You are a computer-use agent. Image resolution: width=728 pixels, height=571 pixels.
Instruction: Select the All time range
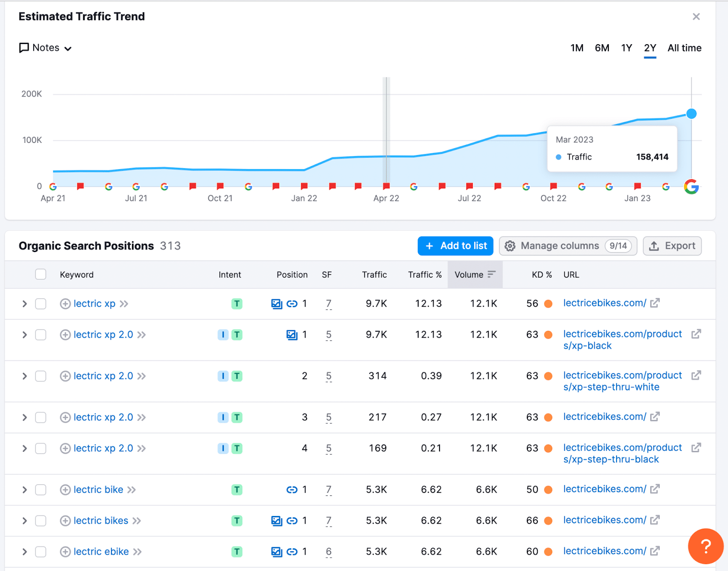tap(684, 48)
